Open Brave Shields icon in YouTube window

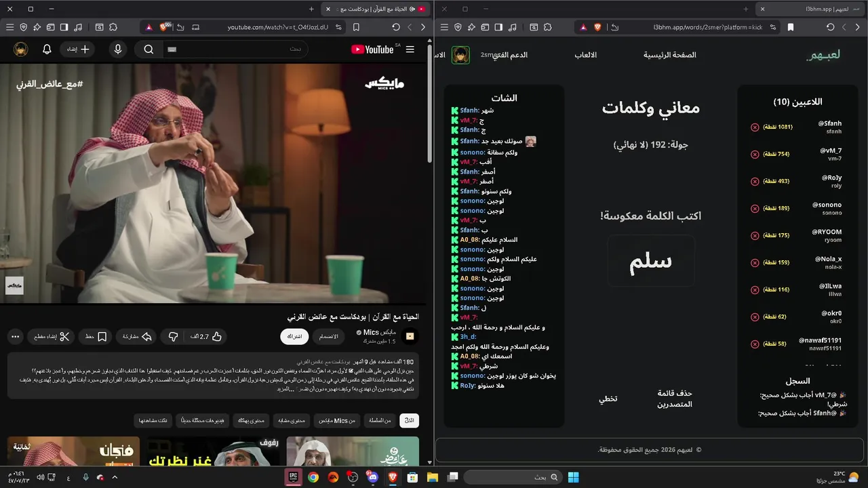click(x=164, y=27)
